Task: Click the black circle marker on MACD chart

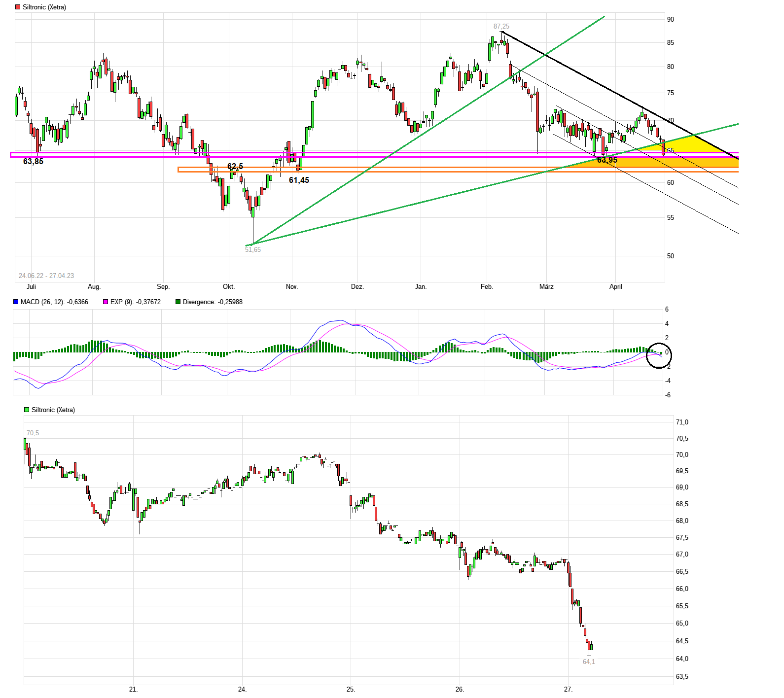Action: pyautogui.click(x=658, y=355)
